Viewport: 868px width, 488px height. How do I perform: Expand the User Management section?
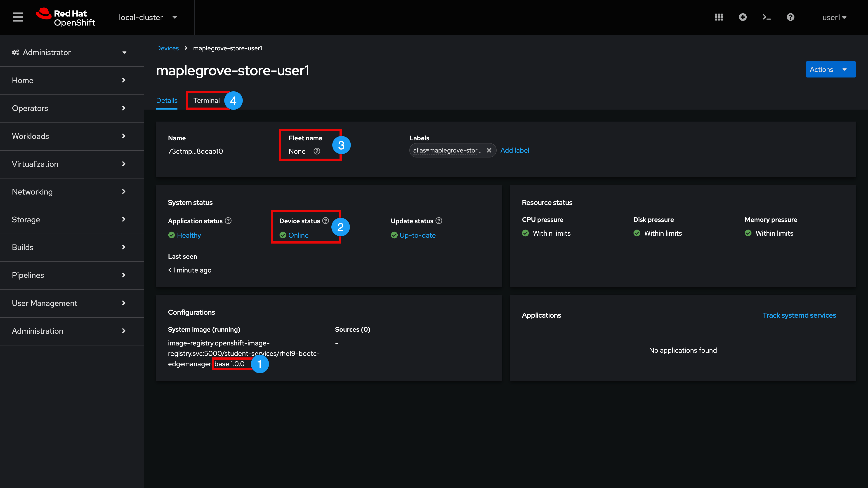[x=72, y=303]
